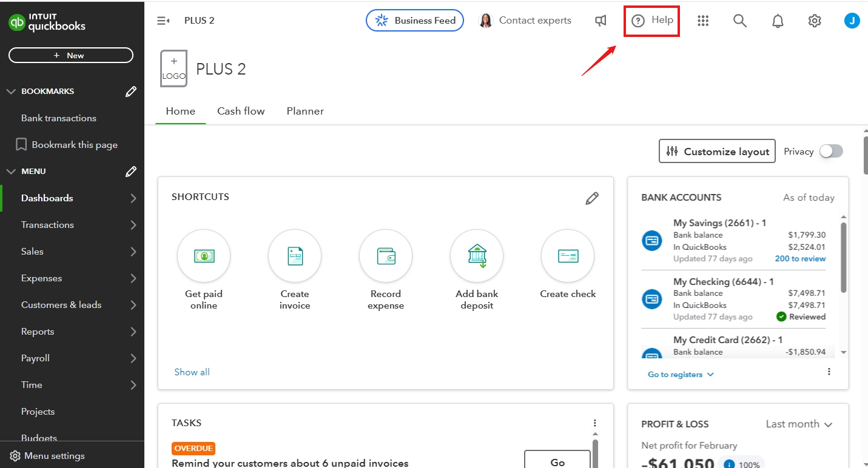Open the Help question mark icon
Viewport: 868px width, 468px height.
click(638, 21)
